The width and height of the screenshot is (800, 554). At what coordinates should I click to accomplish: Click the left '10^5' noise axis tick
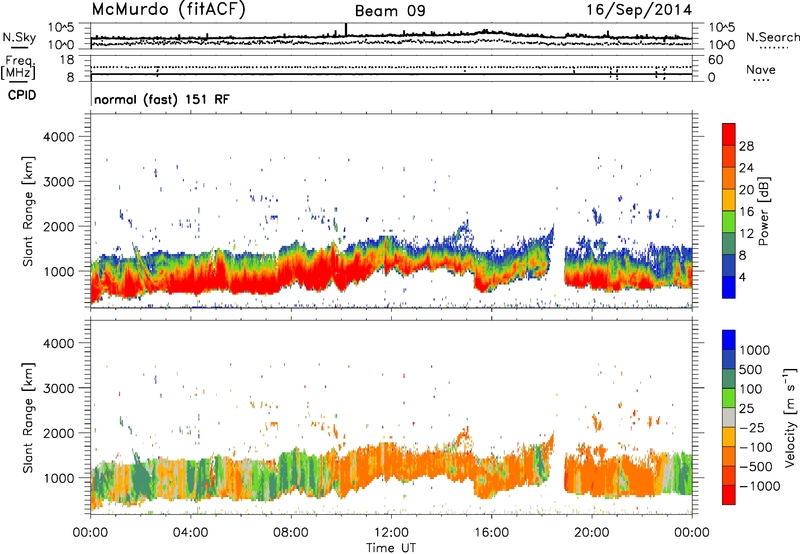pos(61,27)
